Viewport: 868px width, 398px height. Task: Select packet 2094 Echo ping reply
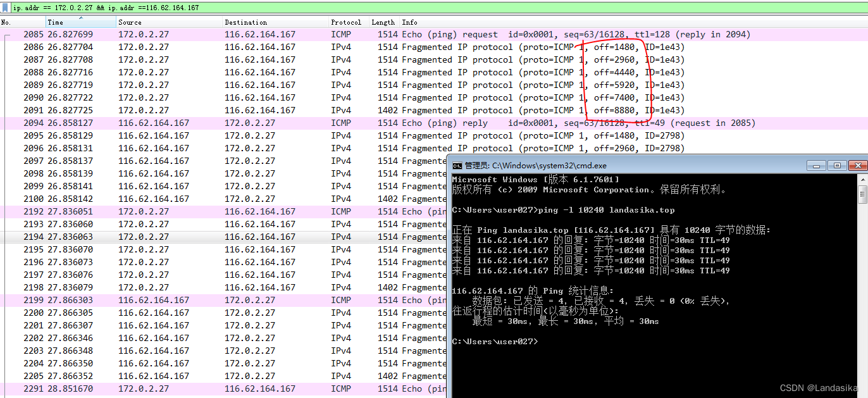tap(434, 123)
